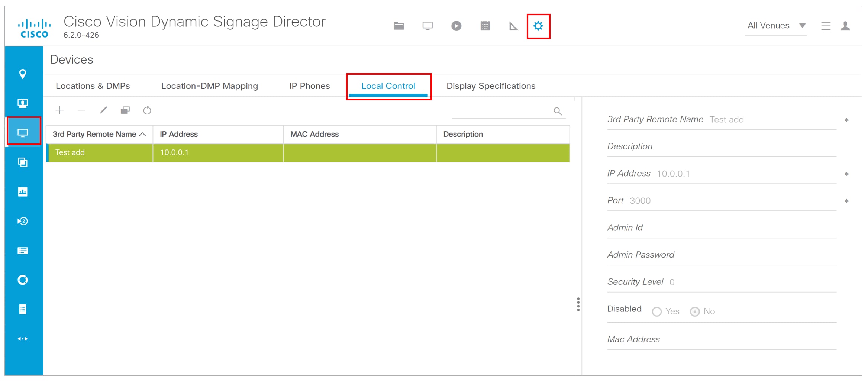Click the play circle icon in top bar
The image size is (868, 381).
(x=456, y=26)
